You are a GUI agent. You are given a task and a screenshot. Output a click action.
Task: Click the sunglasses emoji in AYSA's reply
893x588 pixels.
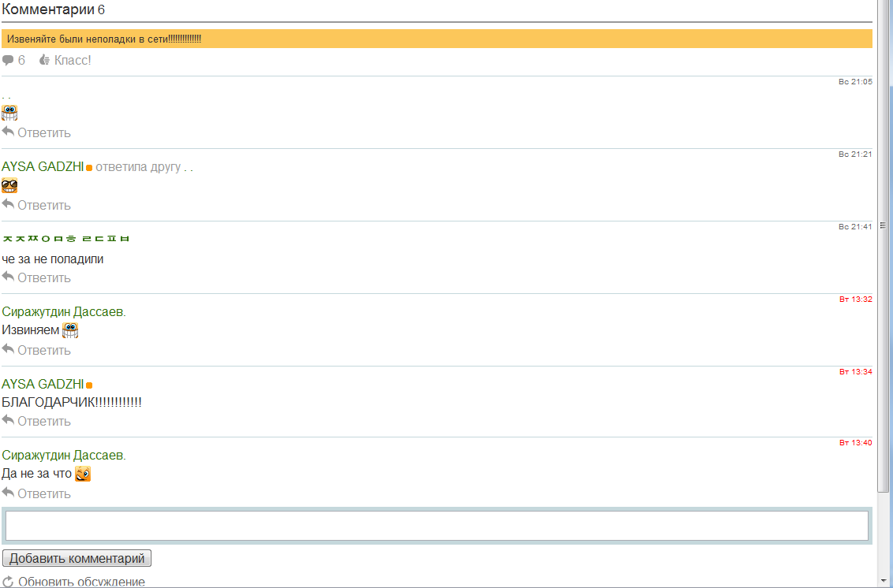[9, 185]
